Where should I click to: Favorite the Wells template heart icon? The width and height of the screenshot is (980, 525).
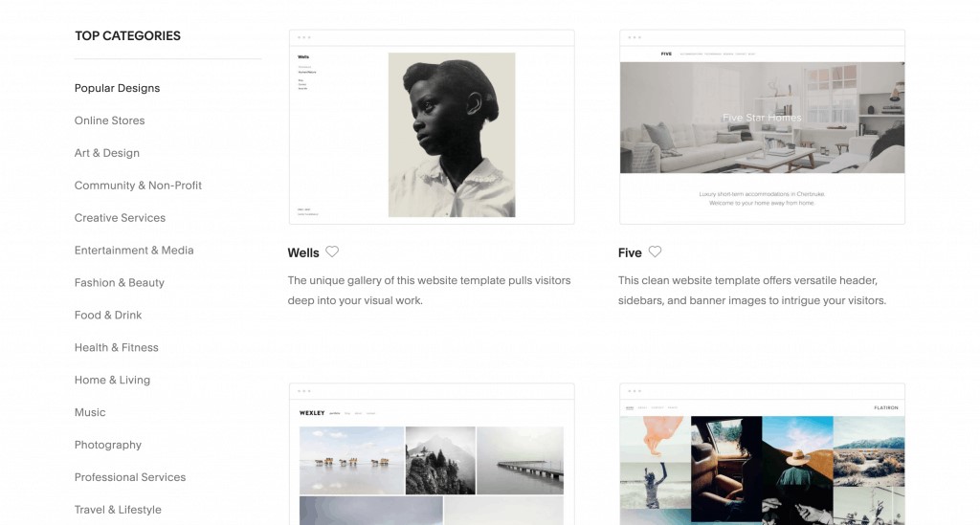point(332,252)
